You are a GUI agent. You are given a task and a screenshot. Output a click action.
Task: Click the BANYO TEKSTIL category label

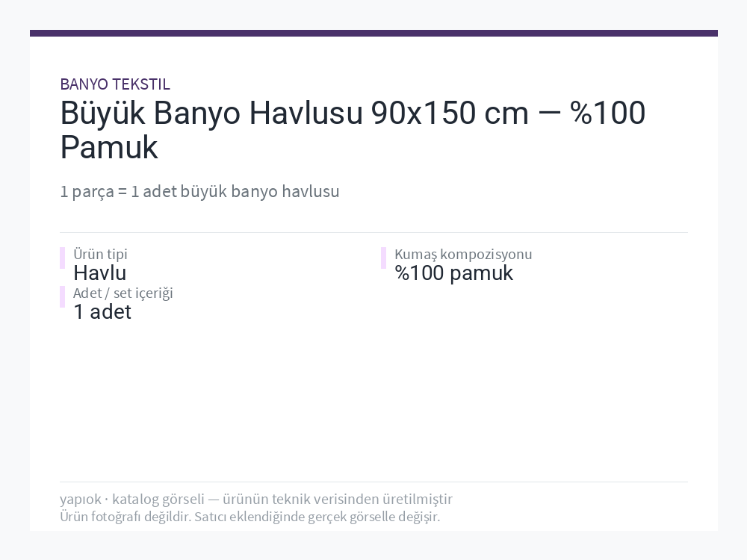[115, 84]
